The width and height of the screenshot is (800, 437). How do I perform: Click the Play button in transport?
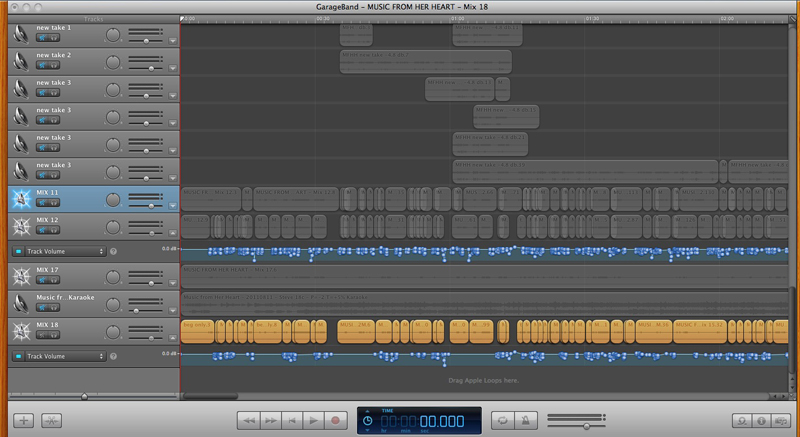click(313, 421)
